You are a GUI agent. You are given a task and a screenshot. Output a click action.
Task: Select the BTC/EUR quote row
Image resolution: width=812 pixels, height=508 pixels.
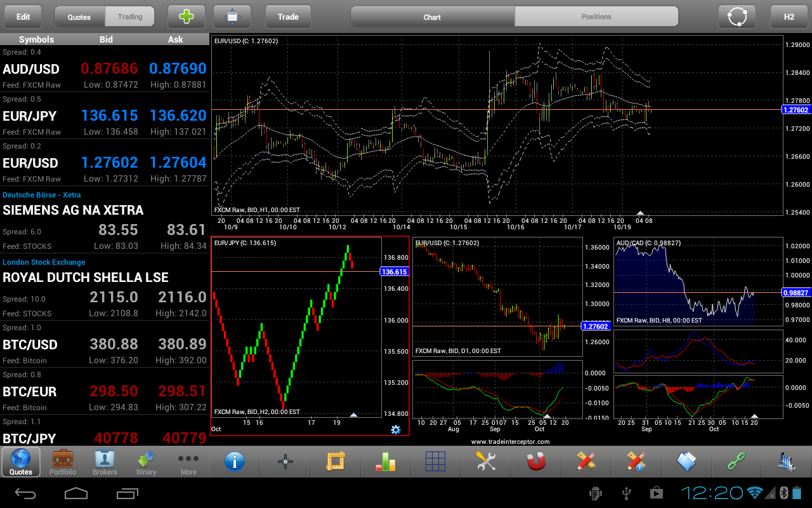105,391
